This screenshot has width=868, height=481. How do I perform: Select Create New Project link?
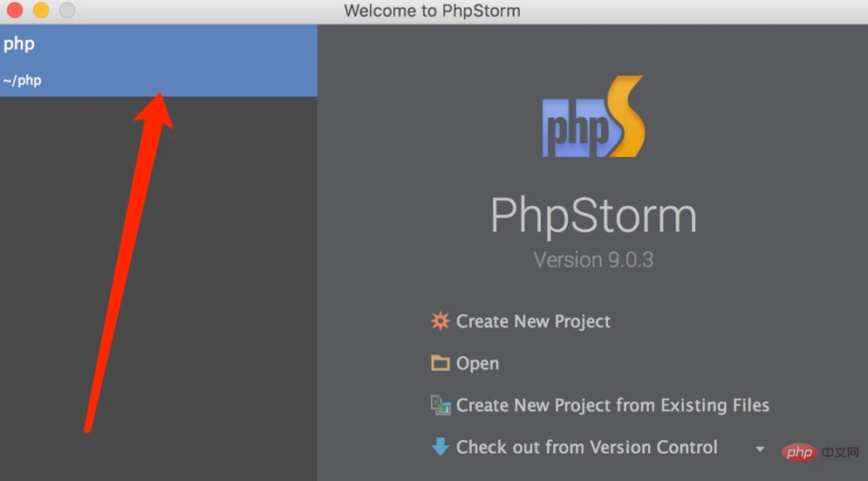533,321
